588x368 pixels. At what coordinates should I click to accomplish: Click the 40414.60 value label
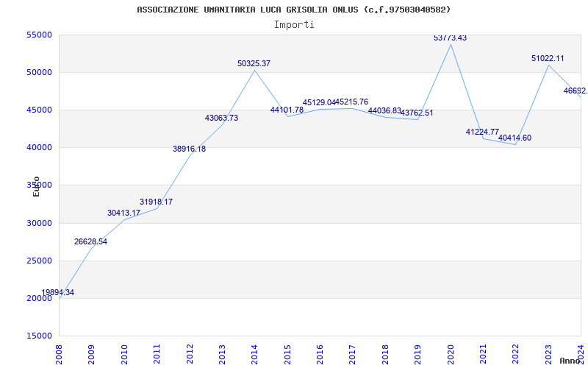(x=514, y=138)
